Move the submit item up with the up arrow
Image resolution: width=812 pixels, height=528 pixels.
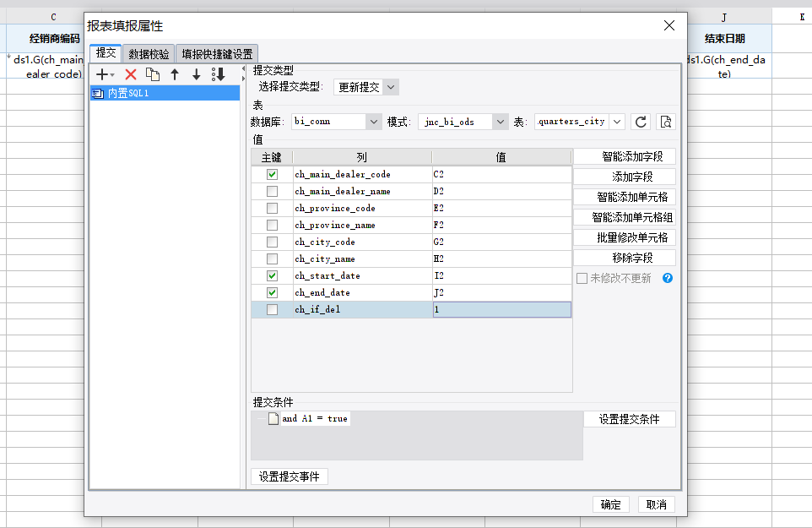[x=175, y=74]
